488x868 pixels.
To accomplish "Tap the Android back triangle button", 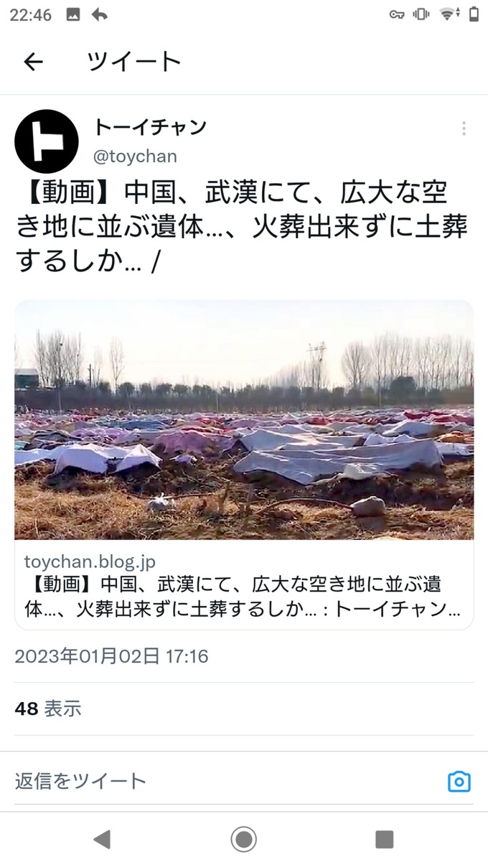I will coord(102,839).
